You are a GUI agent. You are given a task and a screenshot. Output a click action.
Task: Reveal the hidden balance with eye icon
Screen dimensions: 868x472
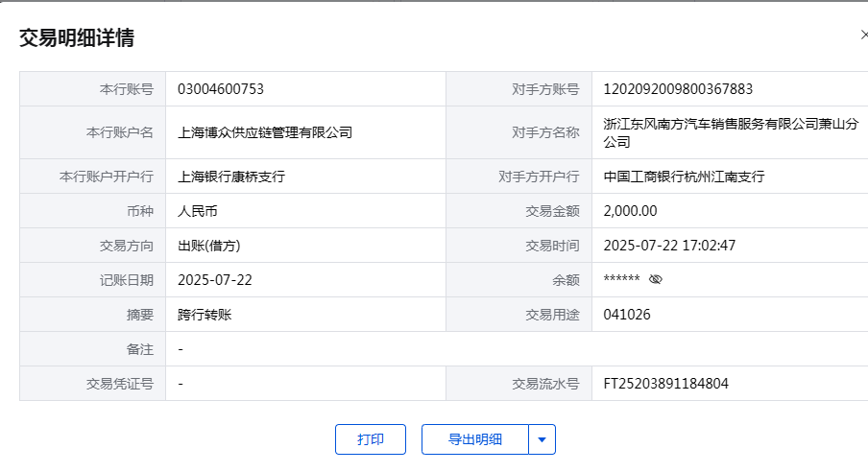click(656, 280)
